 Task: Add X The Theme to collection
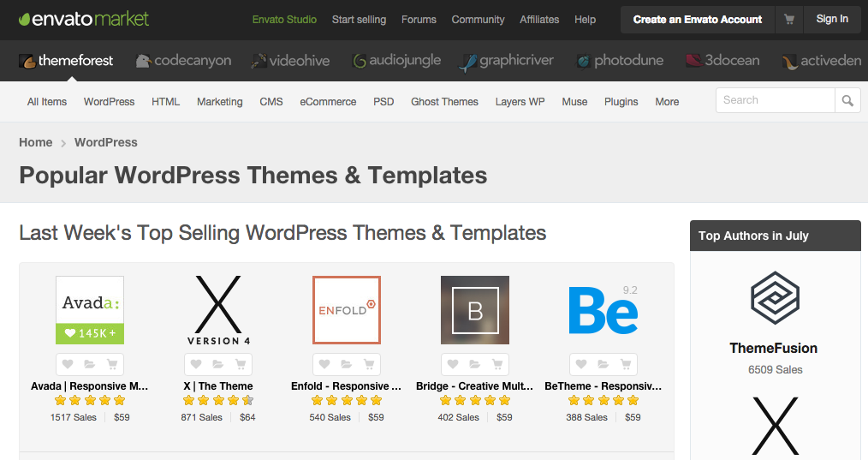218,364
